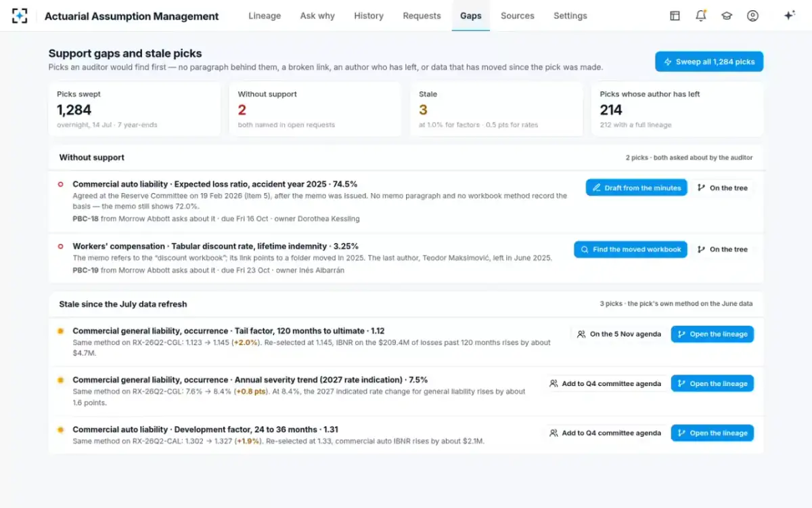This screenshot has height=508, width=812.
Task: Click the Without support count card
Action: [x=315, y=109]
